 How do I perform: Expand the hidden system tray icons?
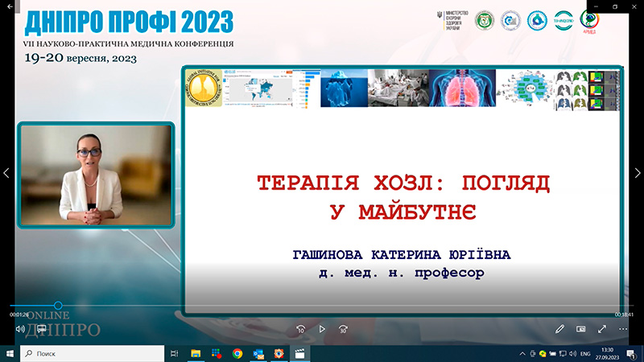(x=522, y=353)
